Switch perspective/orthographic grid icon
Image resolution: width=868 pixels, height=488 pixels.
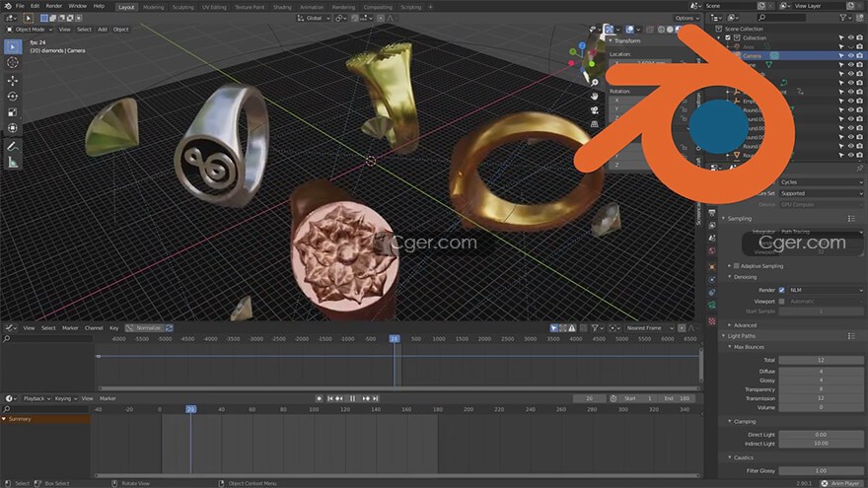(x=595, y=124)
